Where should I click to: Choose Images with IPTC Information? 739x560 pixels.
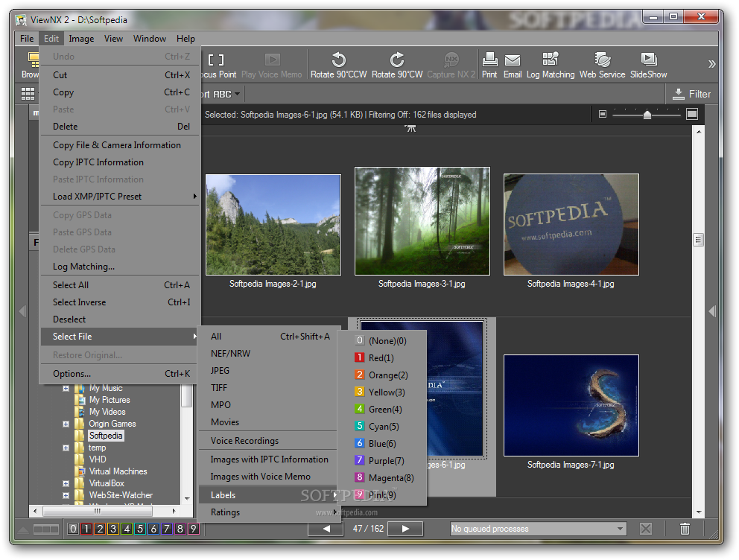(x=267, y=459)
